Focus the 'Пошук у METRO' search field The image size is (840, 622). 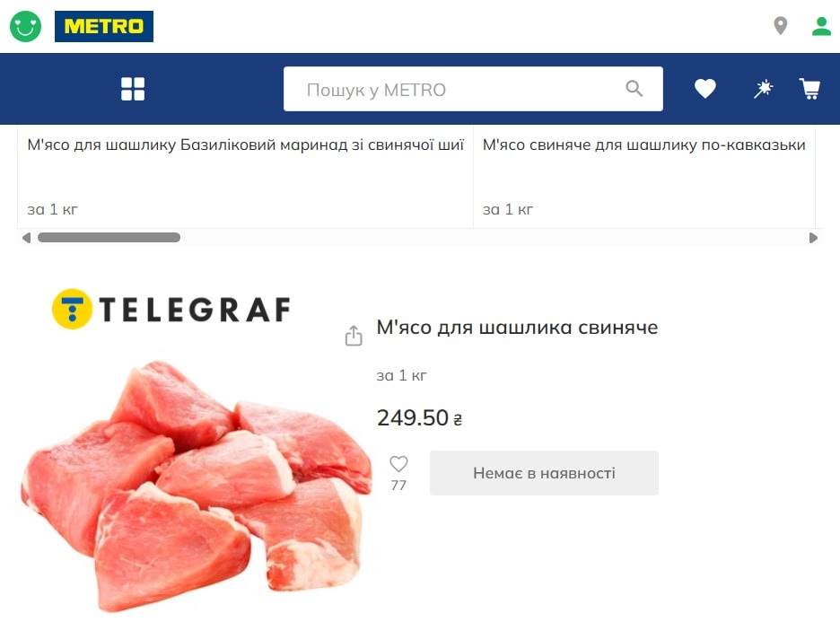[x=458, y=90]
